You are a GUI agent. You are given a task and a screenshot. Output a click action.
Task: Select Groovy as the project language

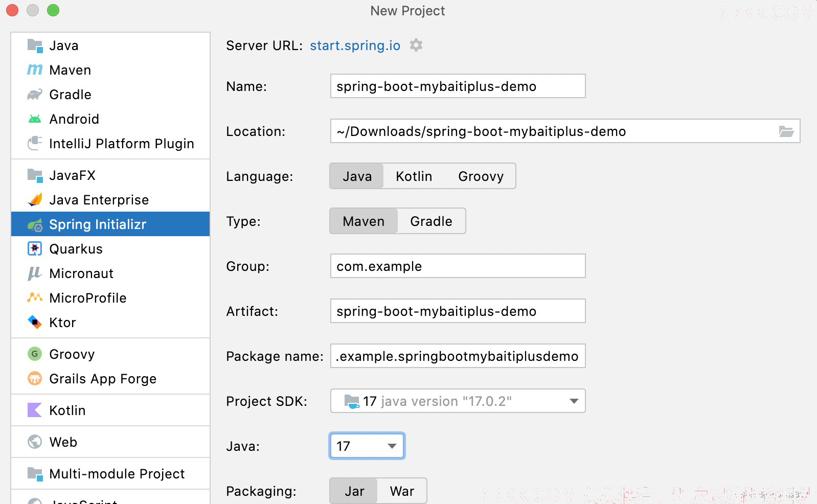[x=481, y=176]
